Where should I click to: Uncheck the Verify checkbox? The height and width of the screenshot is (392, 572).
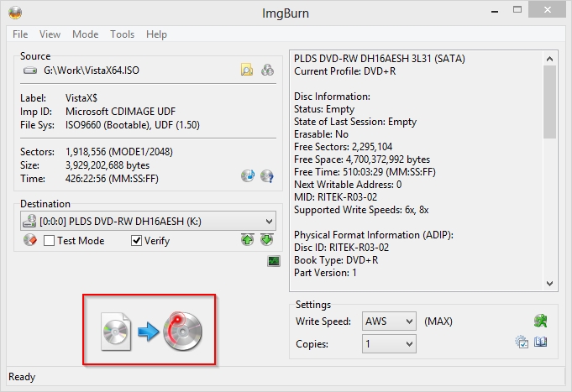(x=136, y=241)
